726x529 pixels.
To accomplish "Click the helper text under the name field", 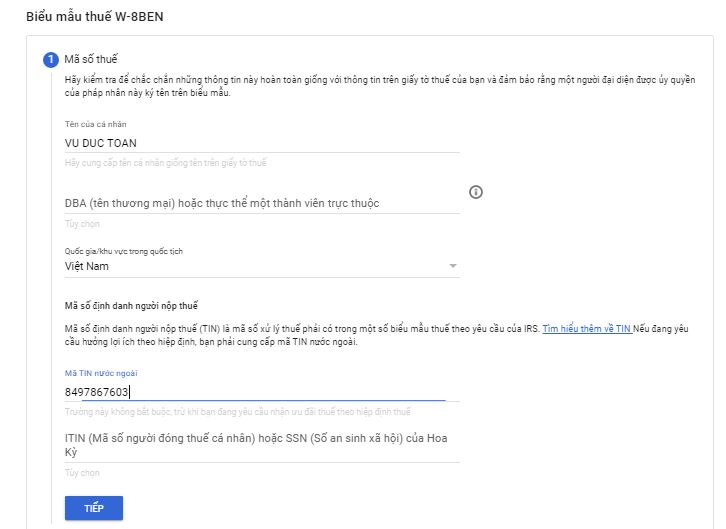I will click(165, 162).
